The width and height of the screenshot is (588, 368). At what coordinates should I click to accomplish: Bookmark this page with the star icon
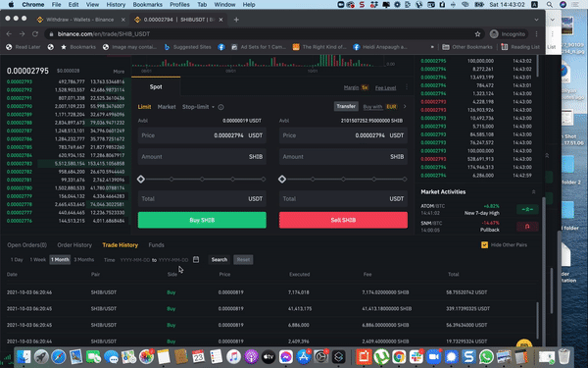click(x=477, y=33)
